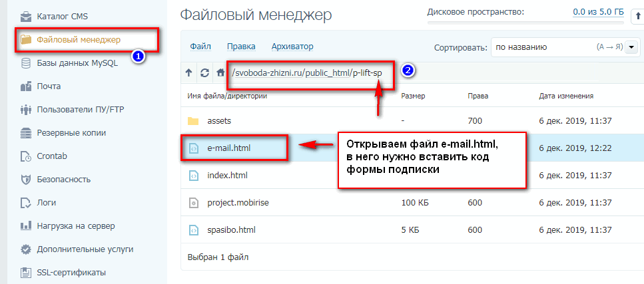Click the Нагрузка на сервер chart icon
The image size is (644, 284).
[x=26, y=225]
